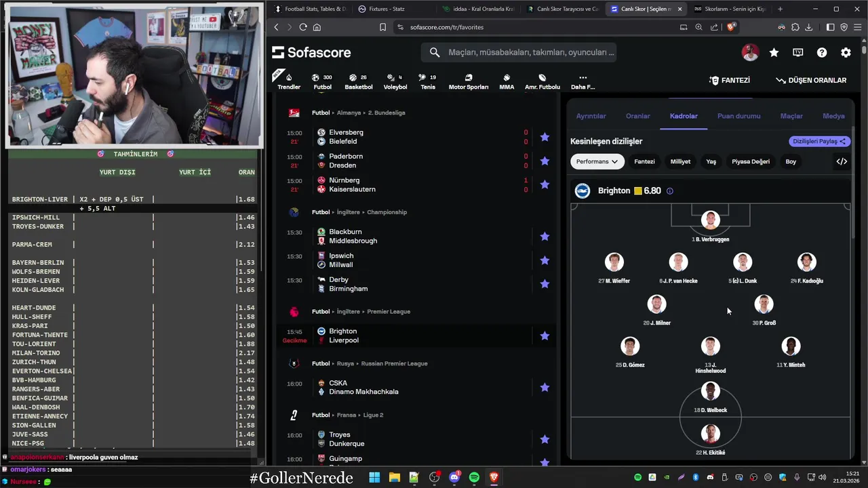Toggle favorite star for Derby-Birmingham
This screenshot has width=868, height=488.
pos(545,284)
